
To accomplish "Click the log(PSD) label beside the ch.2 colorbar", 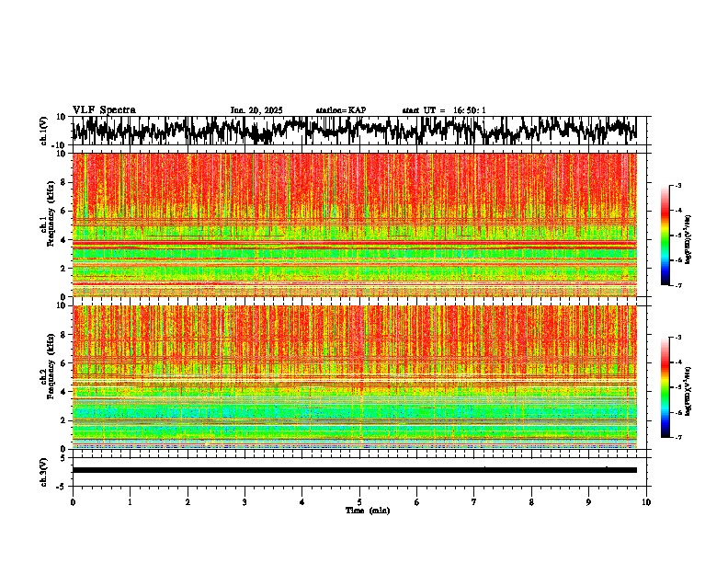I will click(688, 392).
